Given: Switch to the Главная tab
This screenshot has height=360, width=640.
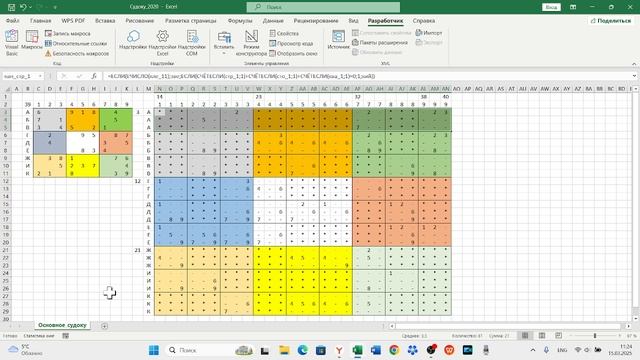Looking at the screenshot, I should 40,20.
